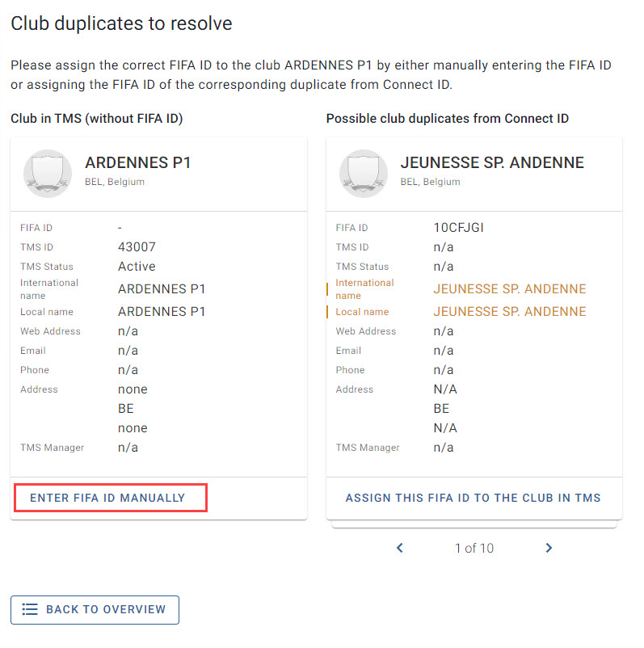Viewport: 644px width, 648px height.
Task: Click the '1 of 10' pagination indicator
Action: coord(474,548)
